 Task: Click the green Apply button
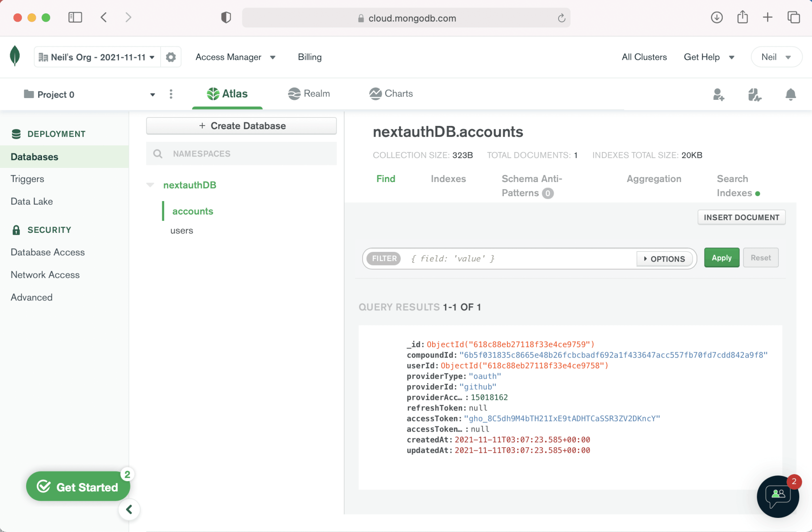(x=721, y=258)
